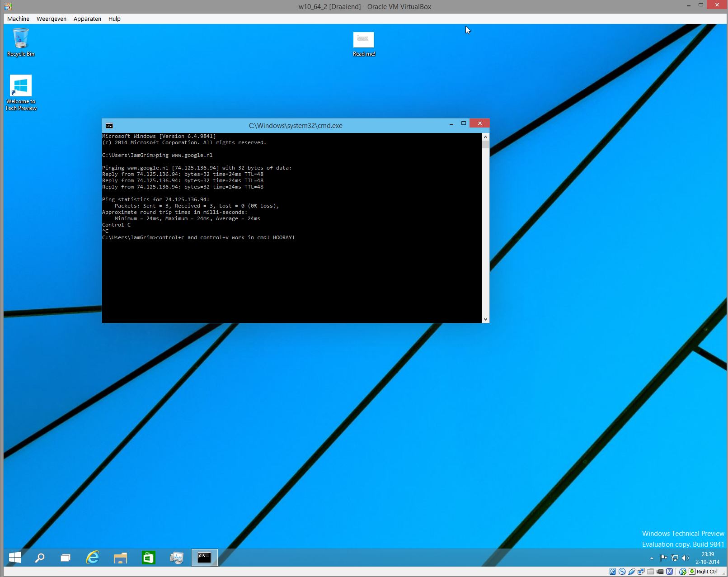Open Action Center flag icon
This screenshot has width=728, height=577.
point(663,558)
